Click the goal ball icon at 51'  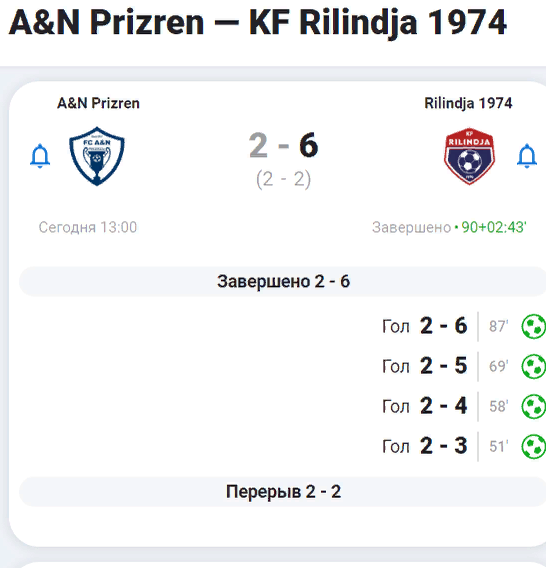click(x=534, y=446)
